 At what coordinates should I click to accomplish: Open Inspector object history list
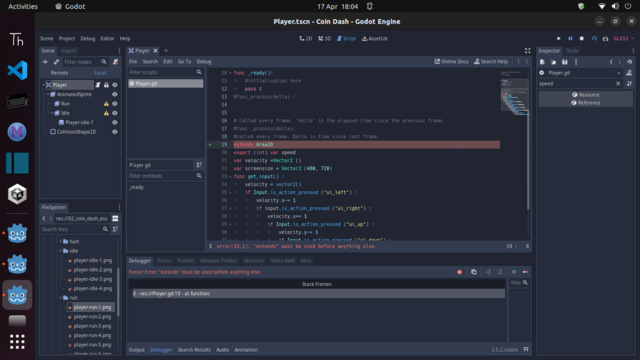629,62
